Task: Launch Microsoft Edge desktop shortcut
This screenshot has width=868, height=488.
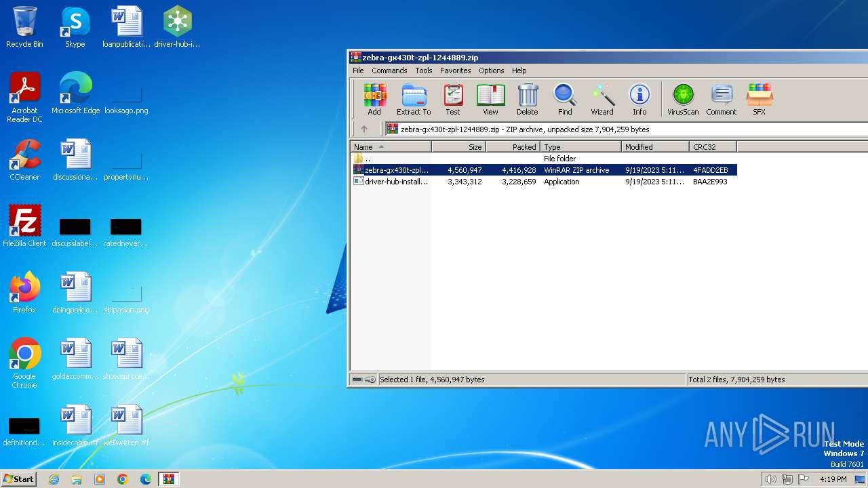Action: (x=75, y=94)
